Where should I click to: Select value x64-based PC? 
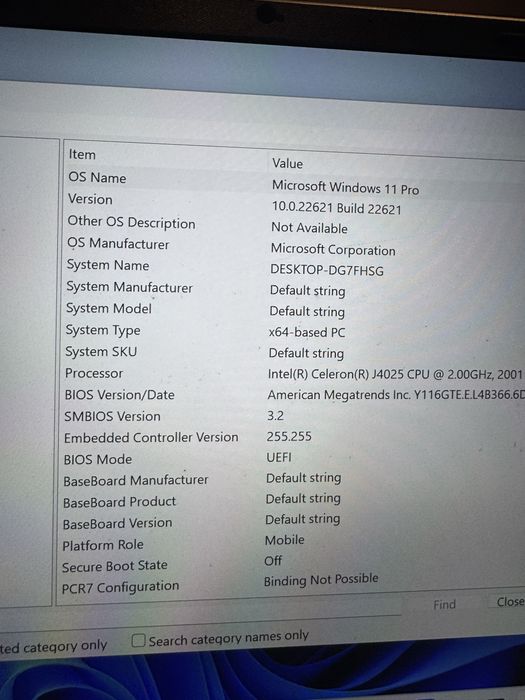point(307,332)
